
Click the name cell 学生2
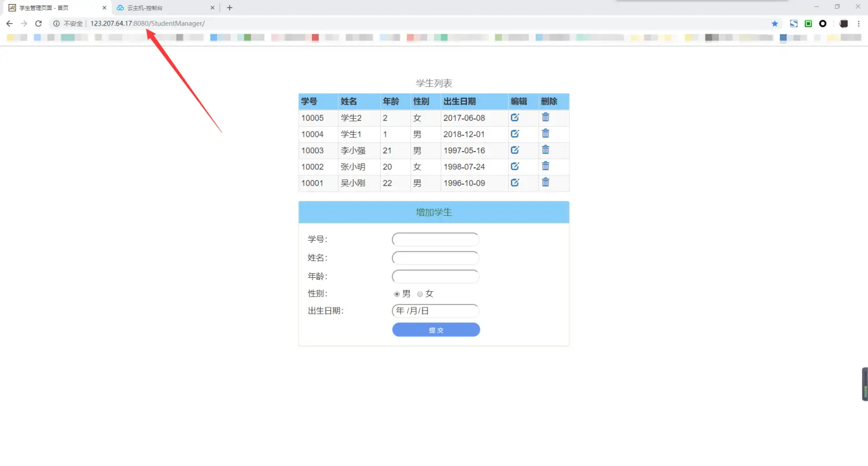[x=359, y=118]
